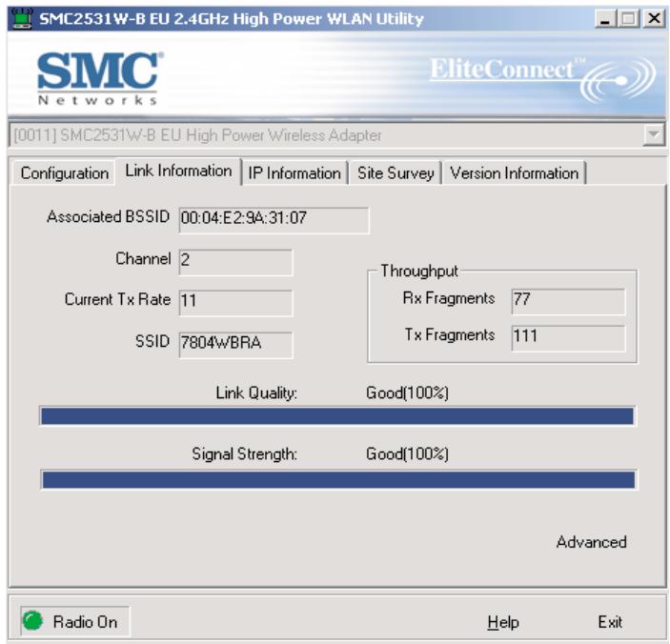
Task: Click the SSID field showing 7804WBRA
Action: [x=235, y=345]
